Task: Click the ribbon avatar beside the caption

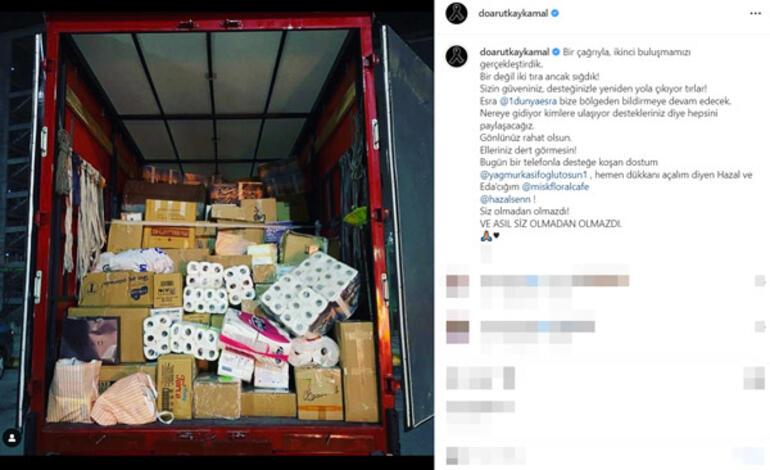Action: pos(456,56)
